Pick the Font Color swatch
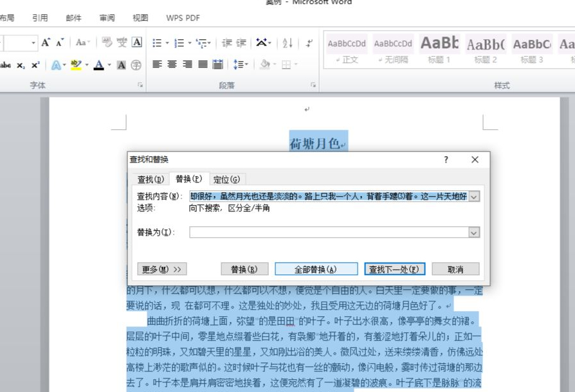 tap(99, 63)
